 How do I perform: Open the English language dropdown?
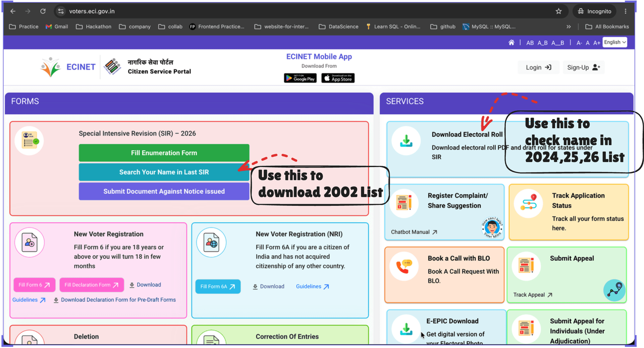614,42
